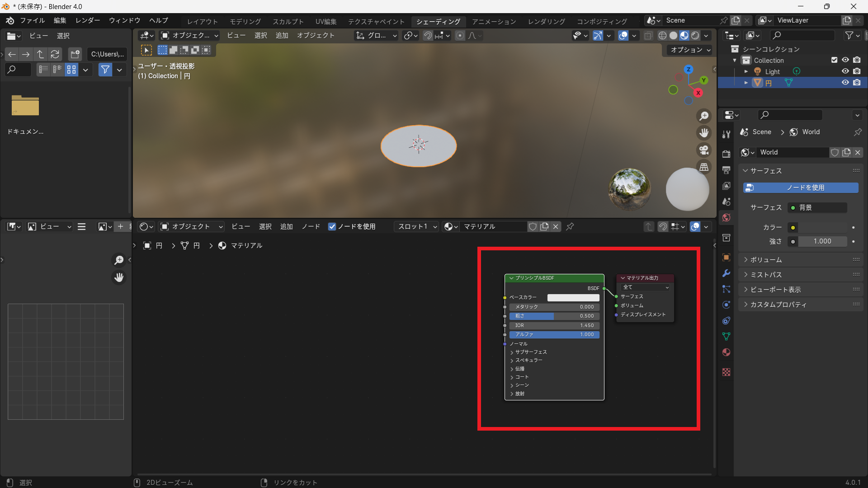868x488 pixels.
Task: Hide the Light object in viewport
Action: pos(845,71)
